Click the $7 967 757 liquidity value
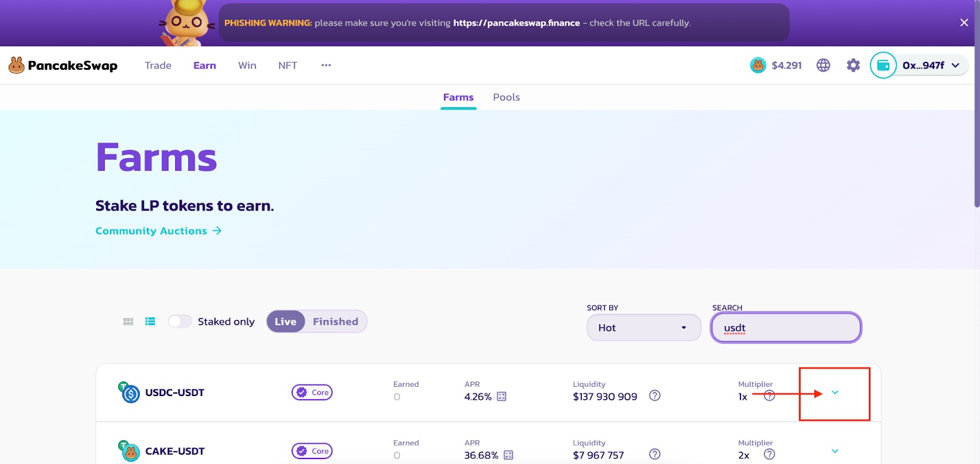980x464 pixels. click(598, 455)
